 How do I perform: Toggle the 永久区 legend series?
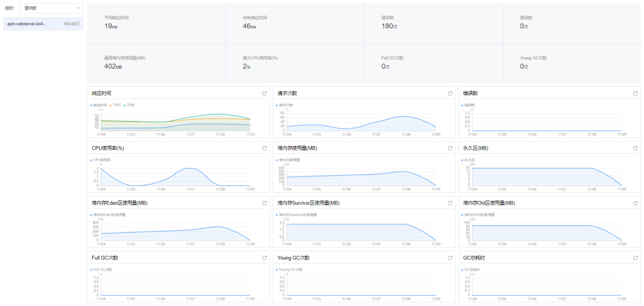(x=470, y=160)
